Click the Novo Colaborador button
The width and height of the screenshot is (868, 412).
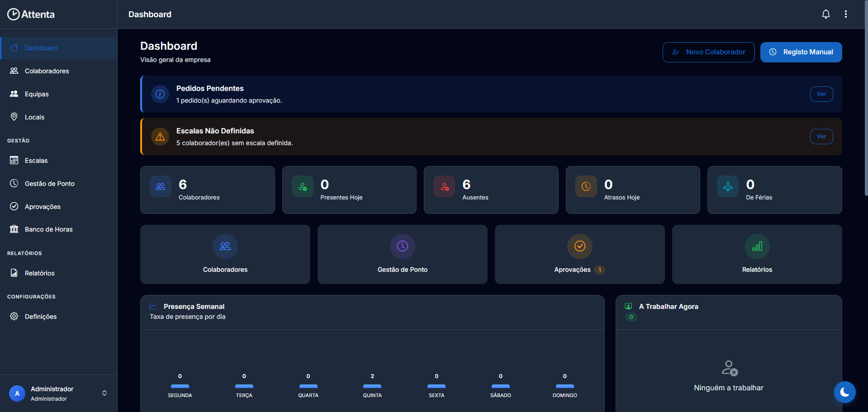click(x=708, y=52)
